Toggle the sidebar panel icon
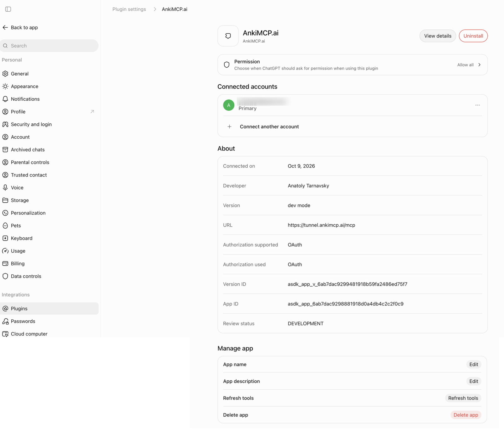The width and height of the screenshot is (504, 433). tap(8, 9)
